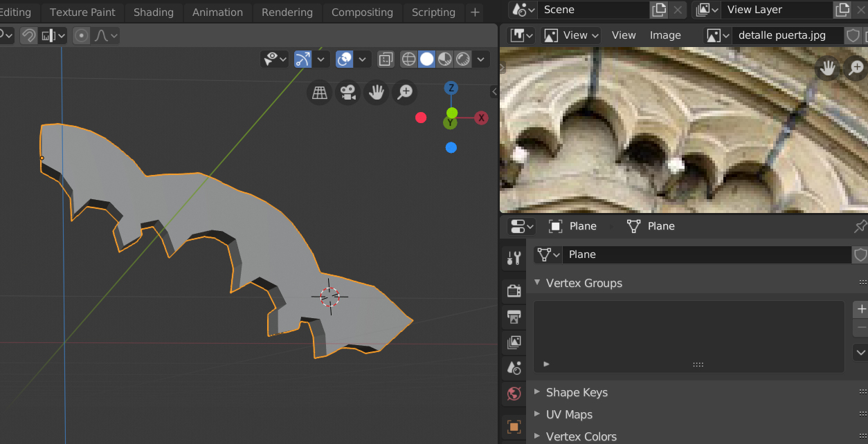Browse scenes with the Scene icon dropdown

click(x=523, y=10)
